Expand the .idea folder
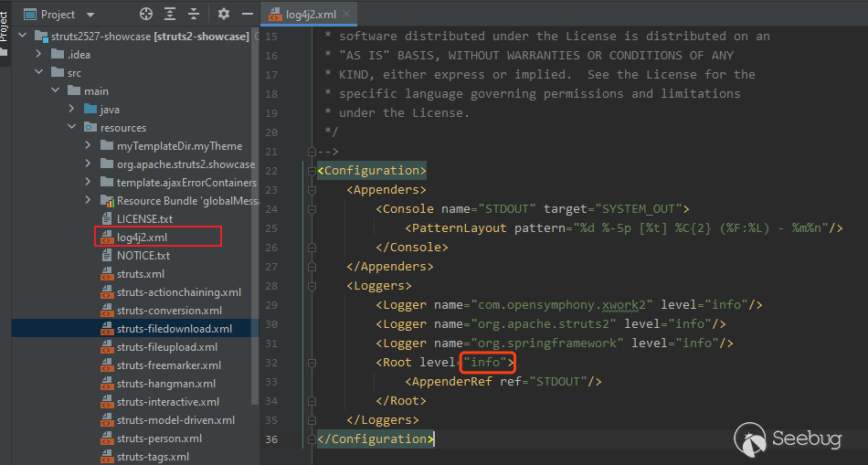Image resolution: width=868 pixels, height=465 pixels. point(38,55)
